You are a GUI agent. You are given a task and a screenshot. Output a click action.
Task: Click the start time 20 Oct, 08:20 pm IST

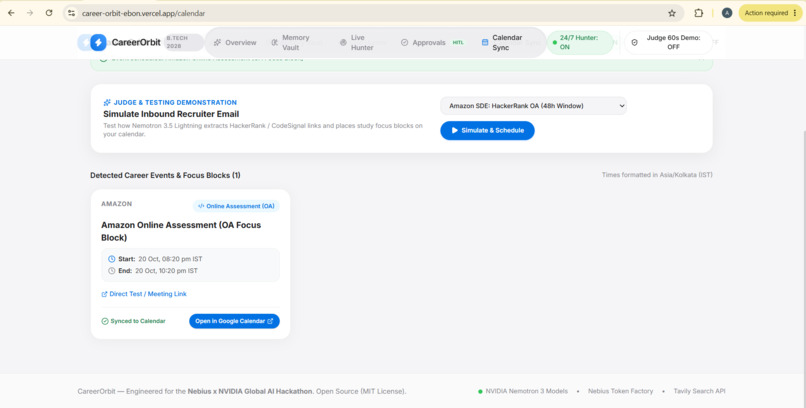tap(170, 259)
